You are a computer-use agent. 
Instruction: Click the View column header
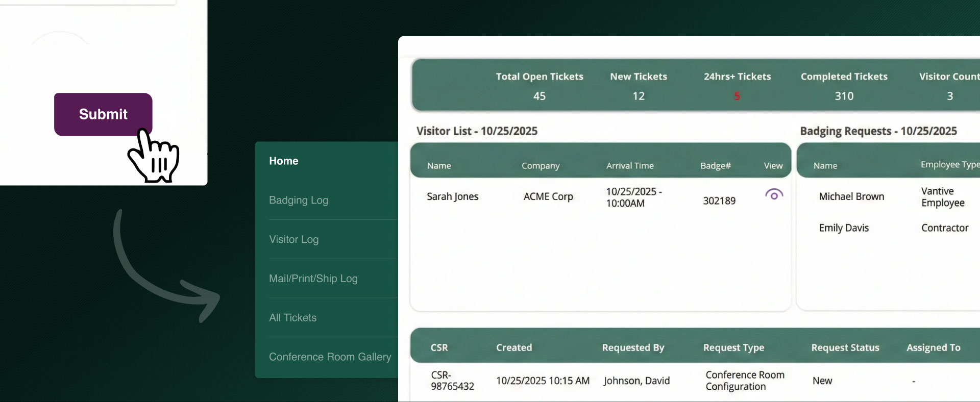pos(773,166)
